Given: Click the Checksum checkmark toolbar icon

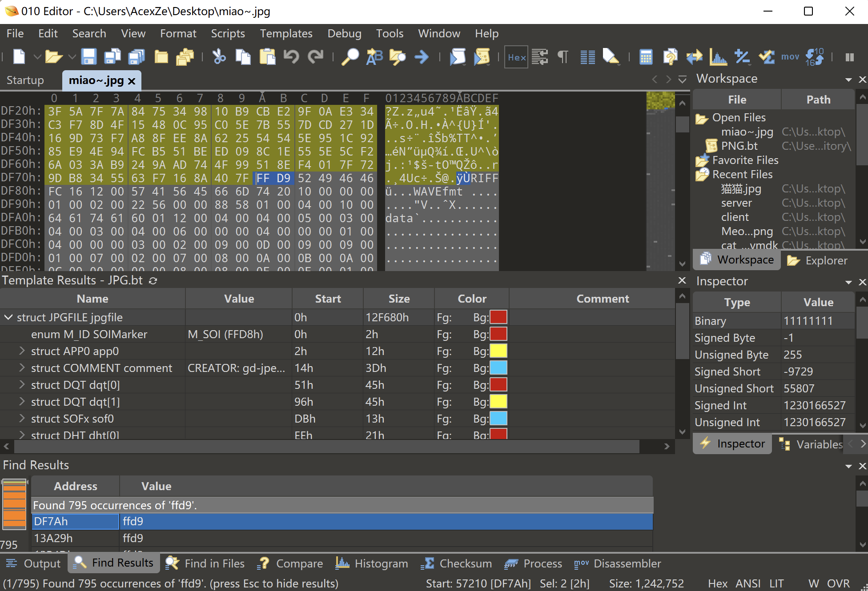Looking at the screenshot, I should click(766, 57).
